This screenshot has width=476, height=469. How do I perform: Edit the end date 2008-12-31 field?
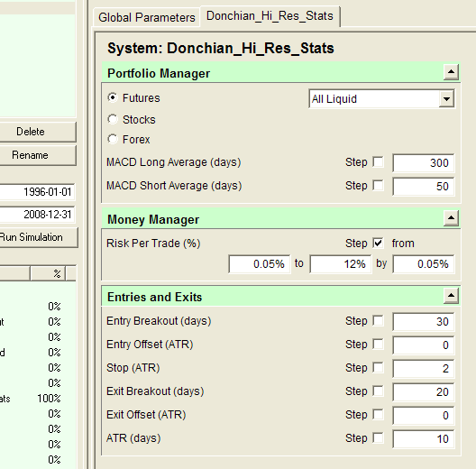37,215
